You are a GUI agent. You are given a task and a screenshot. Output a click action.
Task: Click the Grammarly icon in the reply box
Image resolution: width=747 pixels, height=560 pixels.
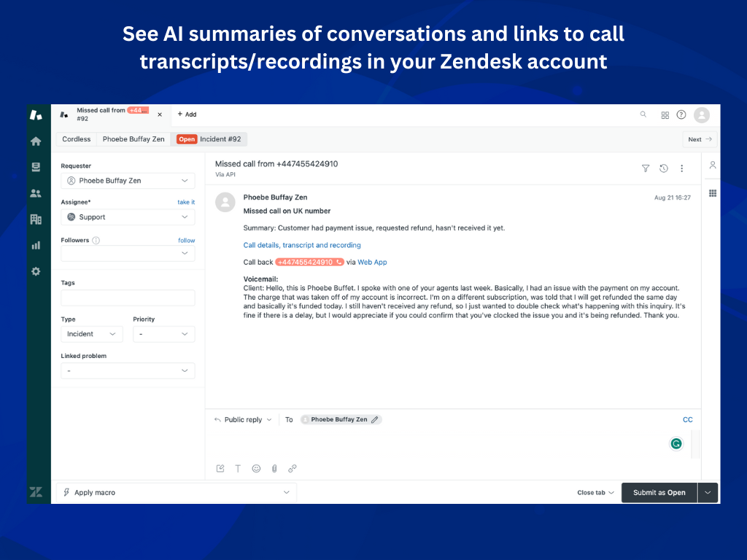676,444
